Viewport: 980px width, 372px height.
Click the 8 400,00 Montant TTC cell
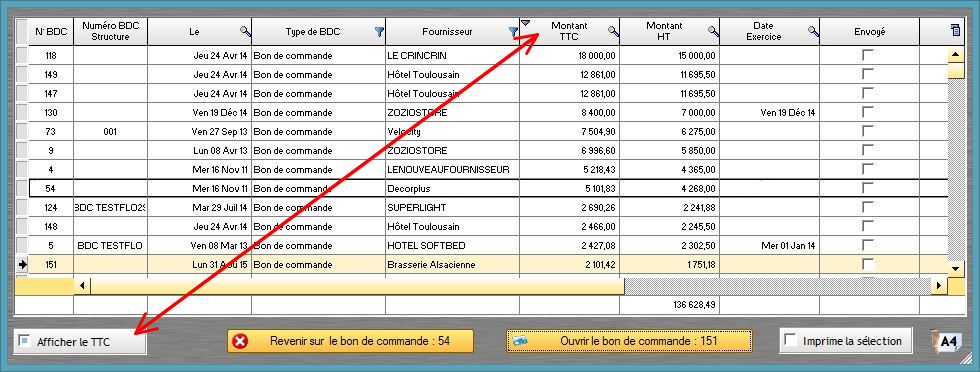pos(569,113)
